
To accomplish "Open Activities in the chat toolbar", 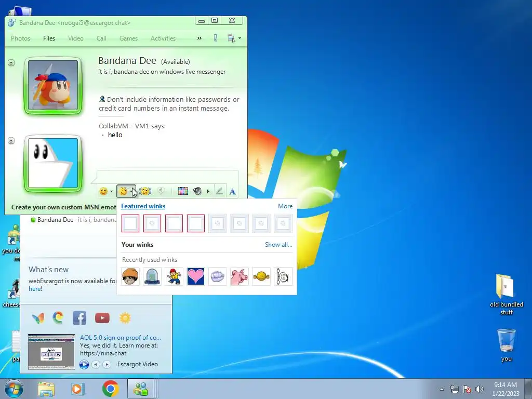I will (x=163, y=38).
